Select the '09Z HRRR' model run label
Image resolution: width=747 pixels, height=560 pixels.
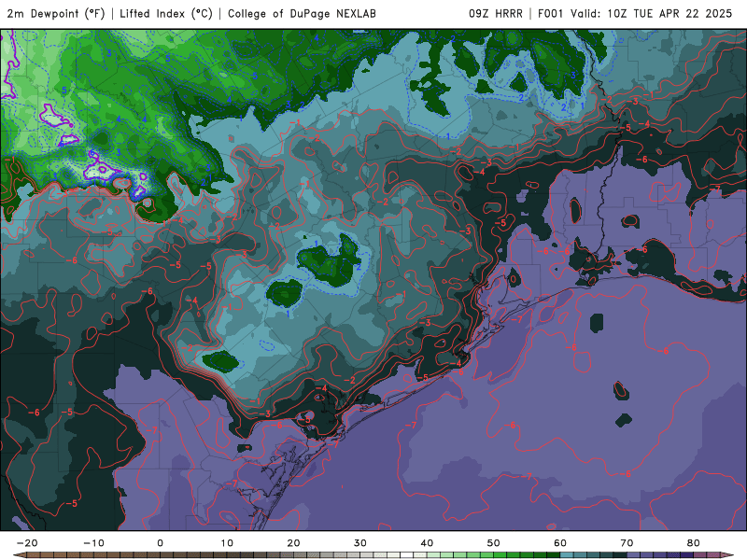pyautogui.click(x=496, y=13)
